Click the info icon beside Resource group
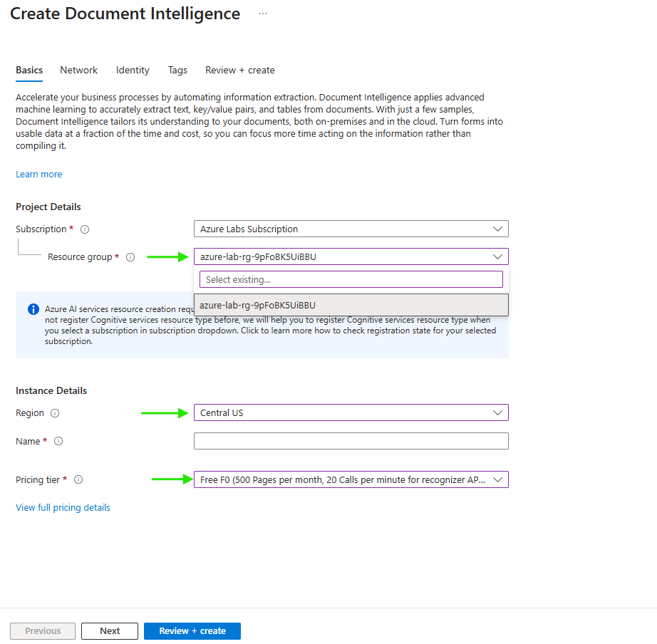This screenshot has width=657, height=644. coord(130,257)
